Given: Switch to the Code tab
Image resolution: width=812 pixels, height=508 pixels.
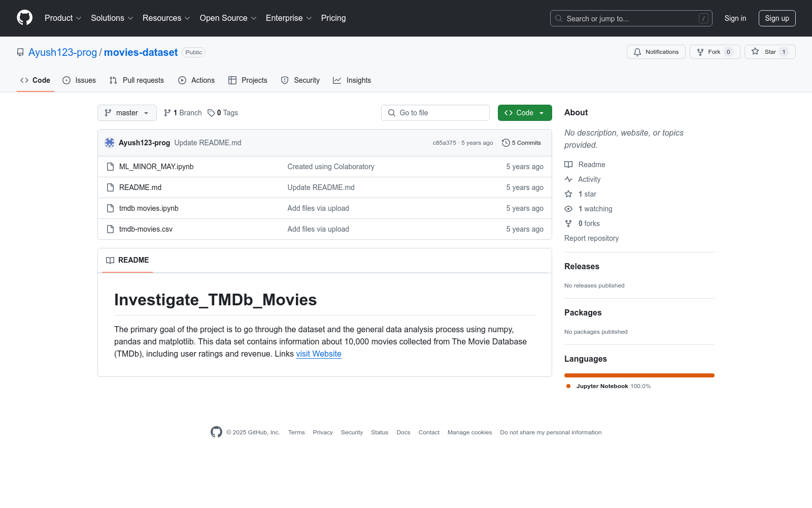Looking at the screenshot, I should pyautogui.click(x=35, y=80).
